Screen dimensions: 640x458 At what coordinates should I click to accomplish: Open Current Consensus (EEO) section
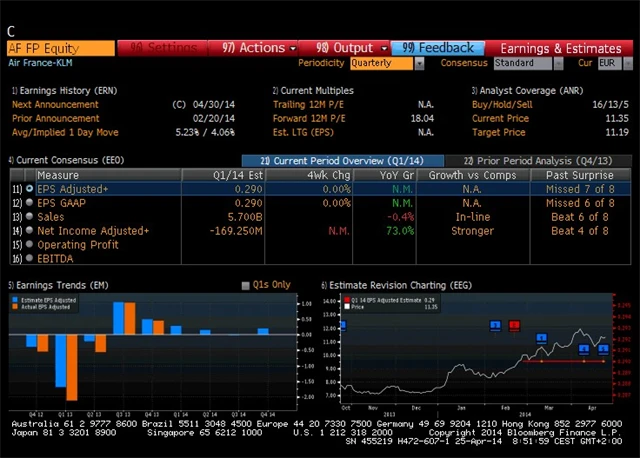tap(66, 160)
